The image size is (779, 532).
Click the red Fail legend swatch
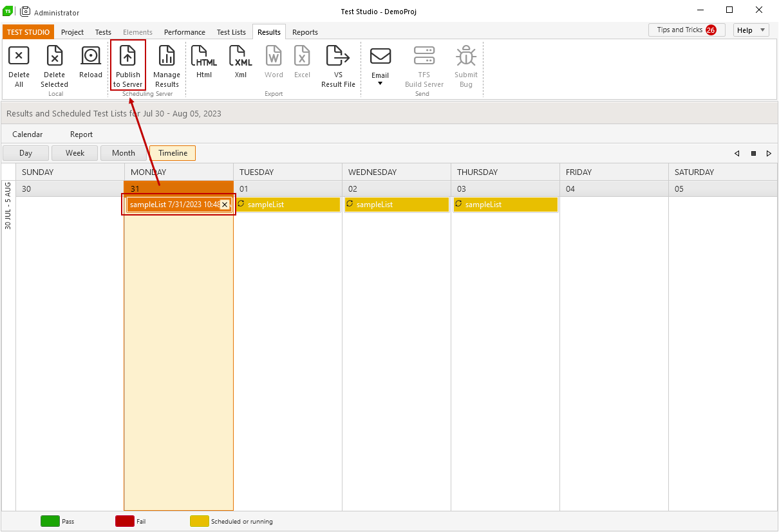(x=125, y=521)
